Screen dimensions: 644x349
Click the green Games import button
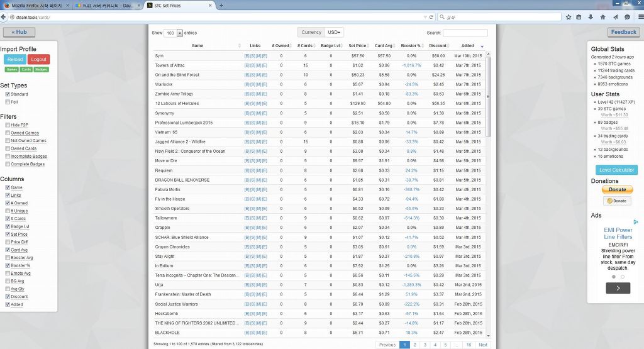coord(12,69)
